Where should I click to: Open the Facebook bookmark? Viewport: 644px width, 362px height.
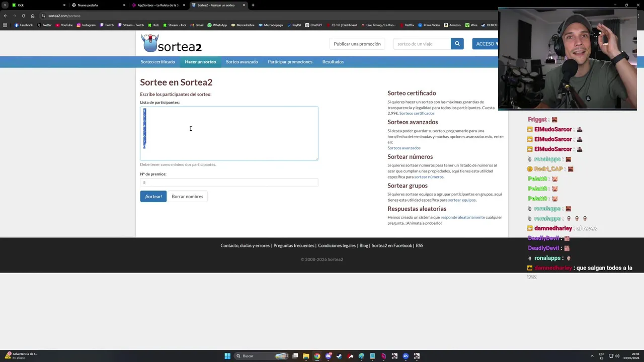[x=24, y=25]
